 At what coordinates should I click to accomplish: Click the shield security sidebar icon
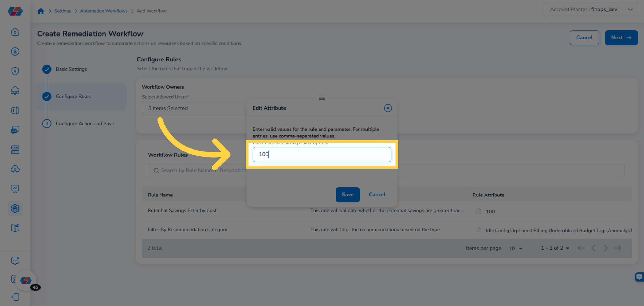15,71
